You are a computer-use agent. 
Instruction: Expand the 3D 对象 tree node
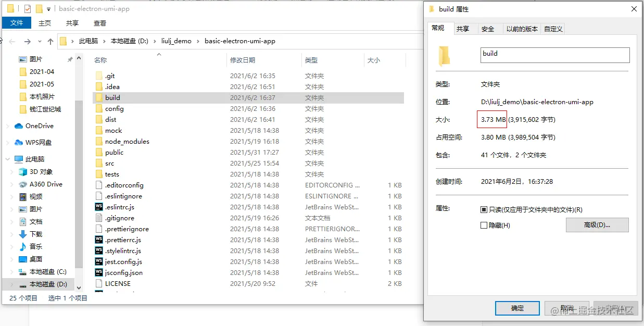(13, 172)
